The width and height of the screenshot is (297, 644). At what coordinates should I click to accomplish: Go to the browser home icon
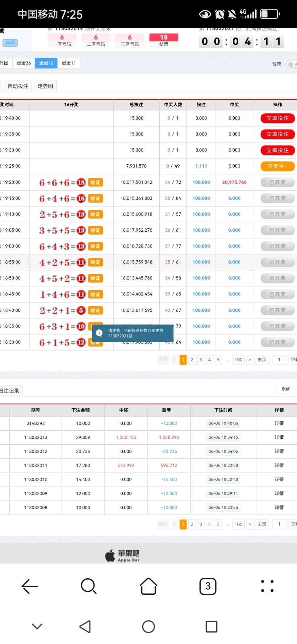click(x=148, y=586)
